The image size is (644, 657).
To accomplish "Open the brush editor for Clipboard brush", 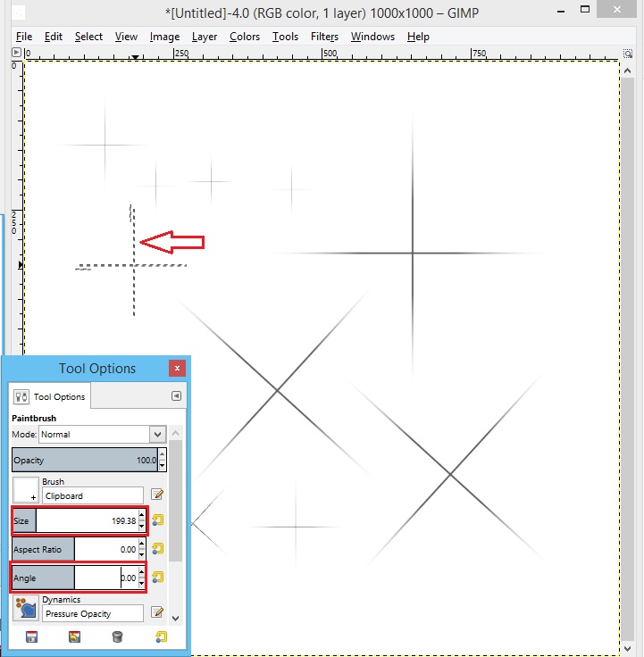I will point(157,495).
